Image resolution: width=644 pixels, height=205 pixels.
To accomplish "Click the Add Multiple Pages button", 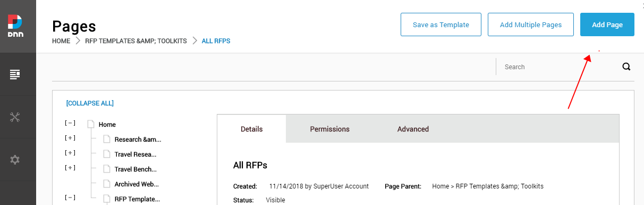I will [531, 24].
